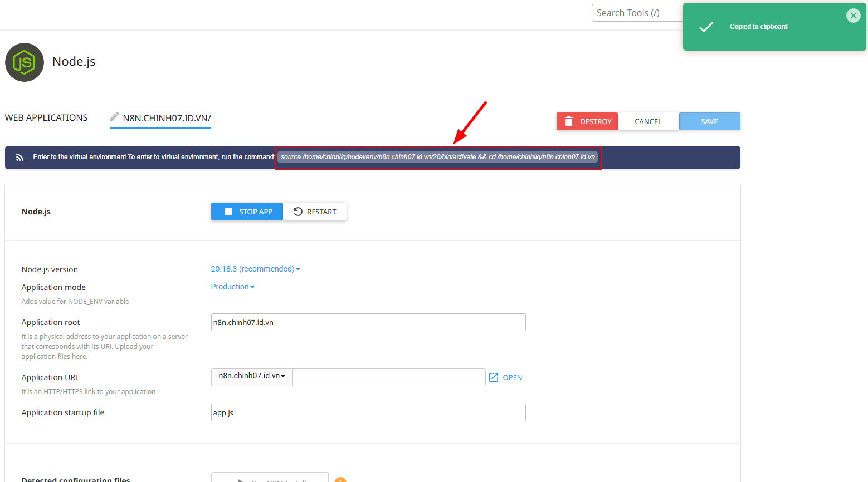Click the Node.js logo icon
The height and width of the screenshot is (482, 868).
coord(25,62)
